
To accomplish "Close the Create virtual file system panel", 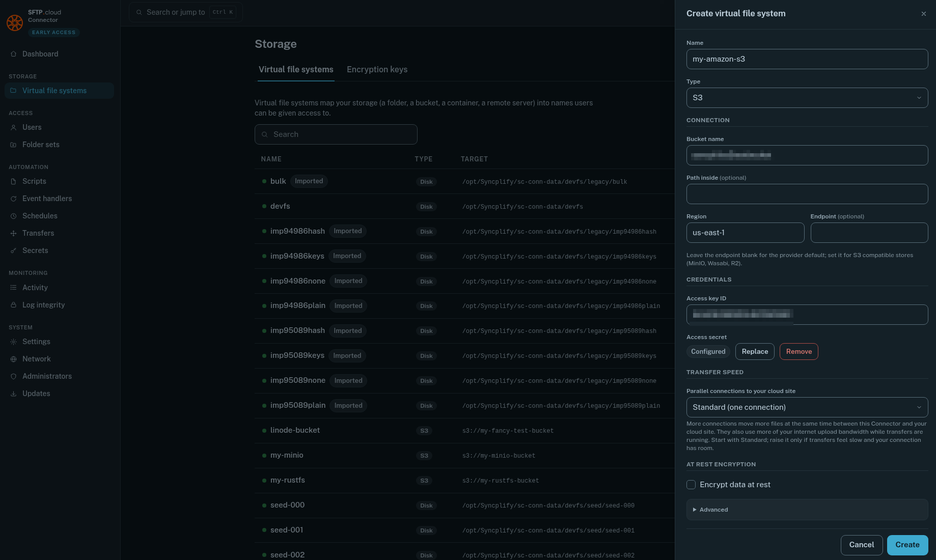I will pyautogui.click(x=923, y=14).
